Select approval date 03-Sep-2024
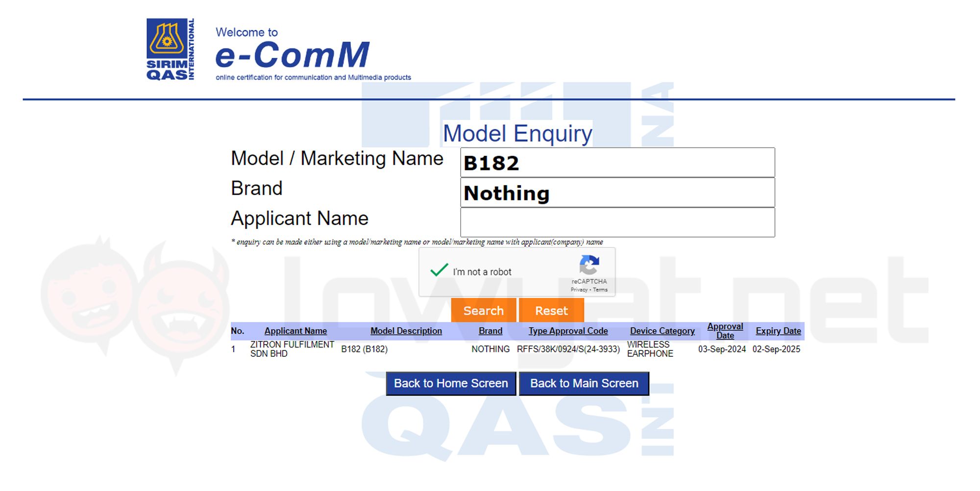 pos(722,349)
